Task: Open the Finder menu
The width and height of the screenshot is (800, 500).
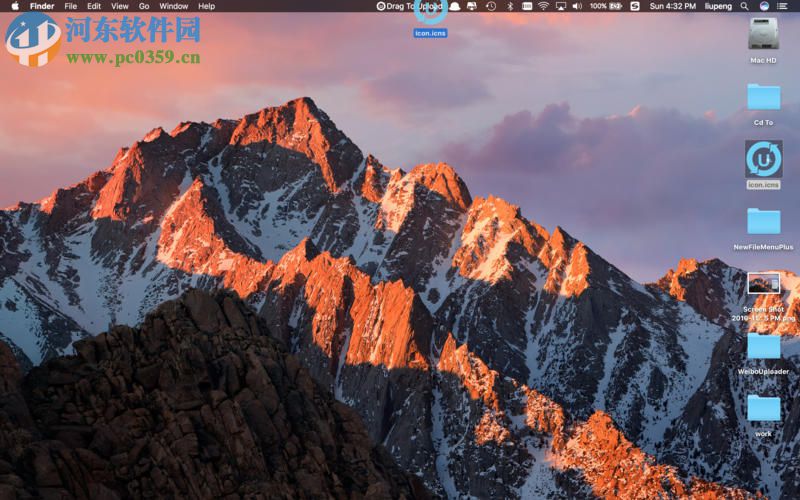Action: click(42, 6)
